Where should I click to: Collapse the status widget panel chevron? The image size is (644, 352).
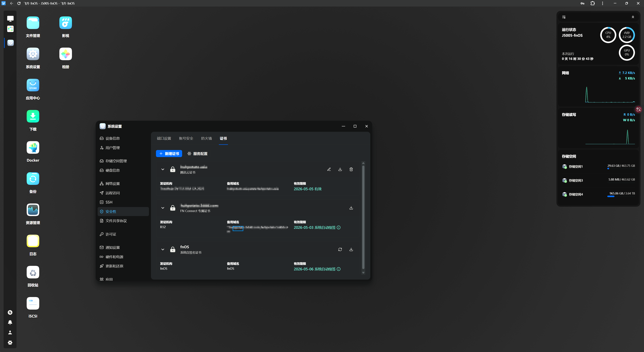[x=633, y=17]
